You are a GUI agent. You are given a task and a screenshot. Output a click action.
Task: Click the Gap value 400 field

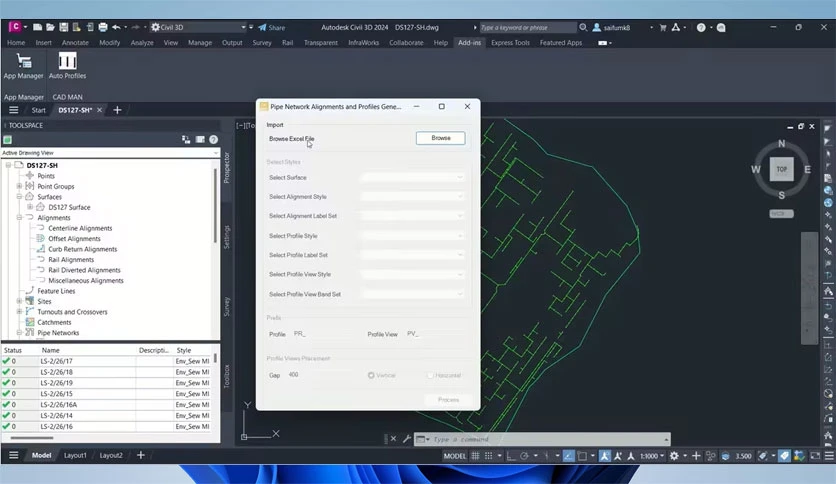(x=320, y=375)
